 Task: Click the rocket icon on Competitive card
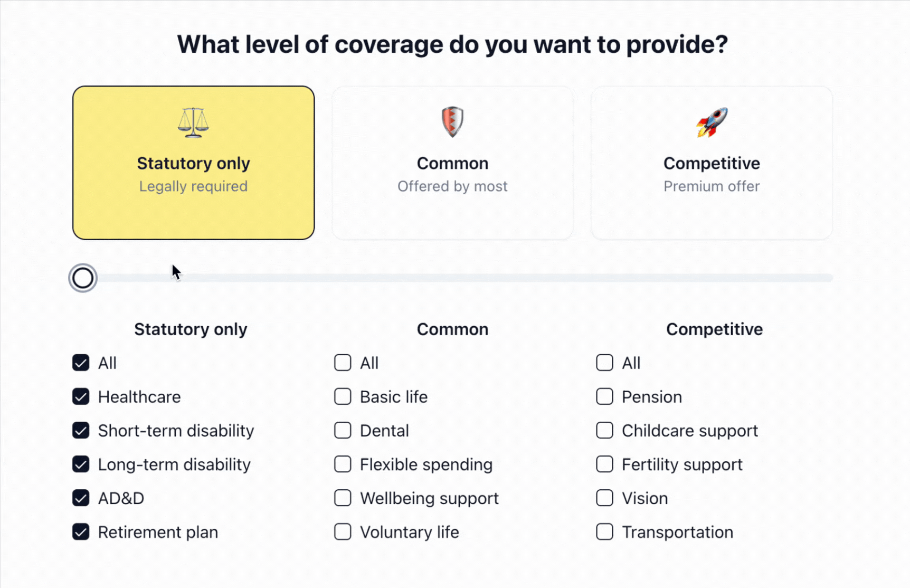(712, 122)
